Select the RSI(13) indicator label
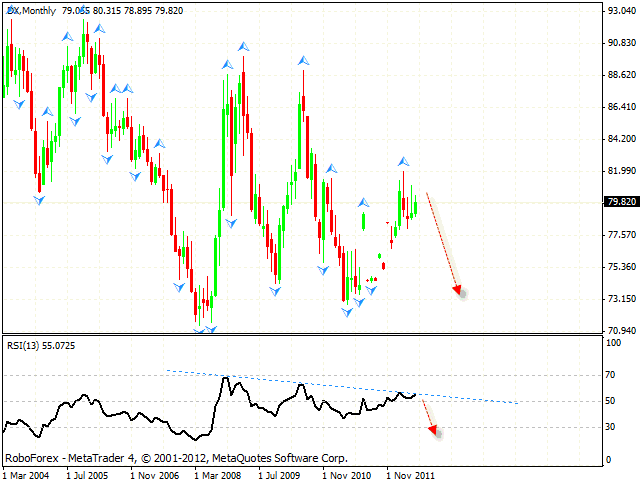 coord(40,345)
